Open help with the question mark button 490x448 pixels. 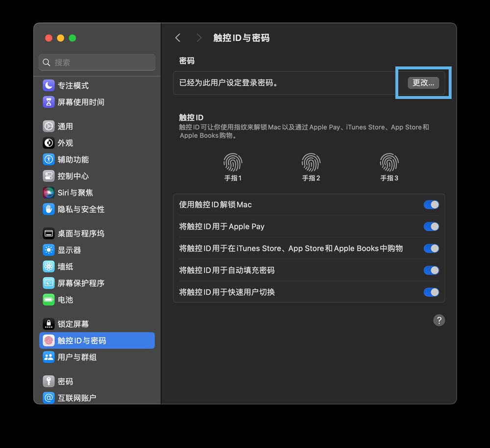(439, 320)
